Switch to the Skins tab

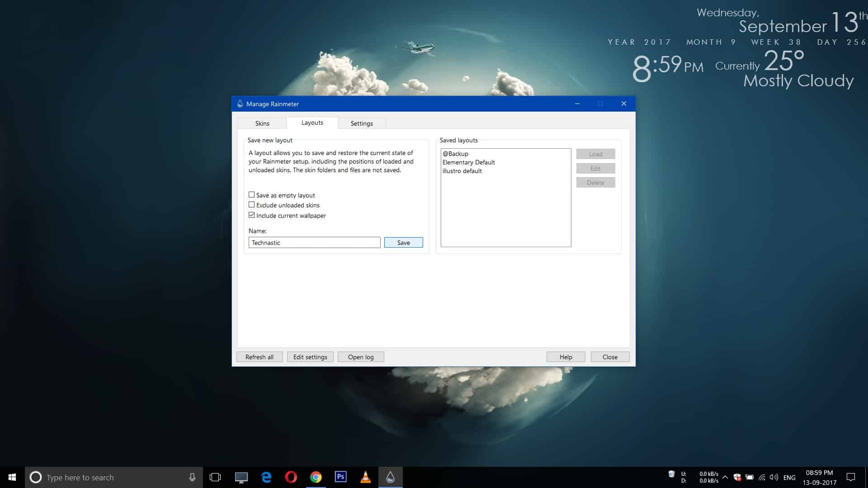point(262,123)
